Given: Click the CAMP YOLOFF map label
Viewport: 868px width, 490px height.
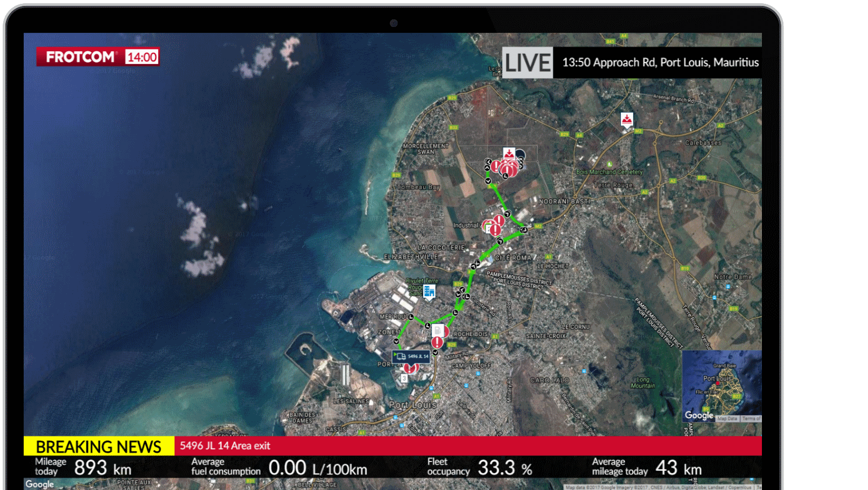Looking at the screenshot, I should click(471, 366).
